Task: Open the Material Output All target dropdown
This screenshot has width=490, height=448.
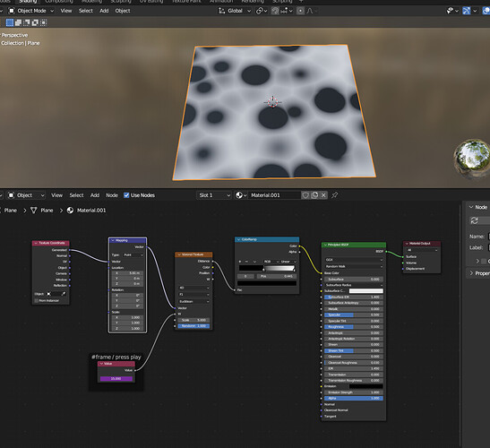Action: [x=422, y=250]
